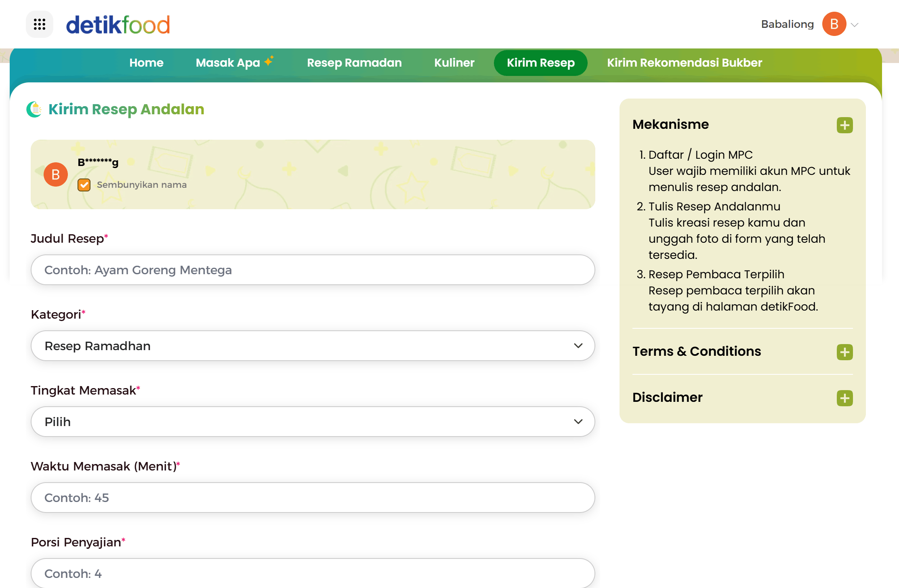Click 'Daftar / Login MPC' list item
This screenshot has height=588, width=899.
(x=700, y=155)
